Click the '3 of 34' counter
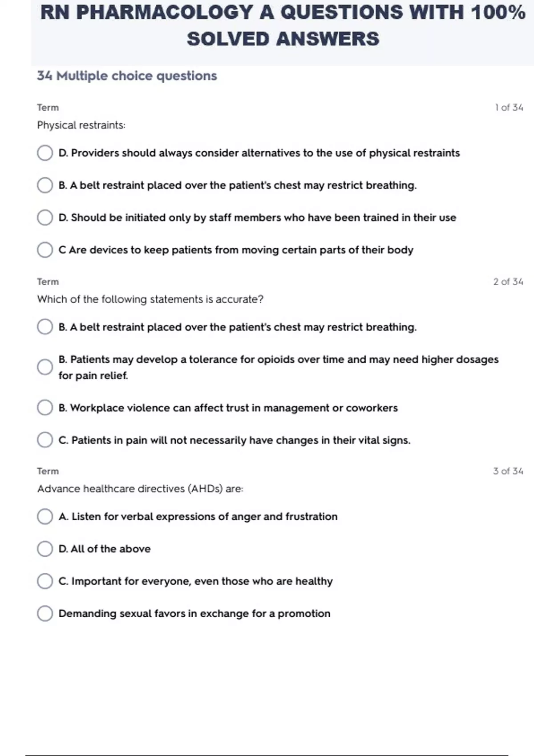The image size is (534, 756). pos(508,471)
